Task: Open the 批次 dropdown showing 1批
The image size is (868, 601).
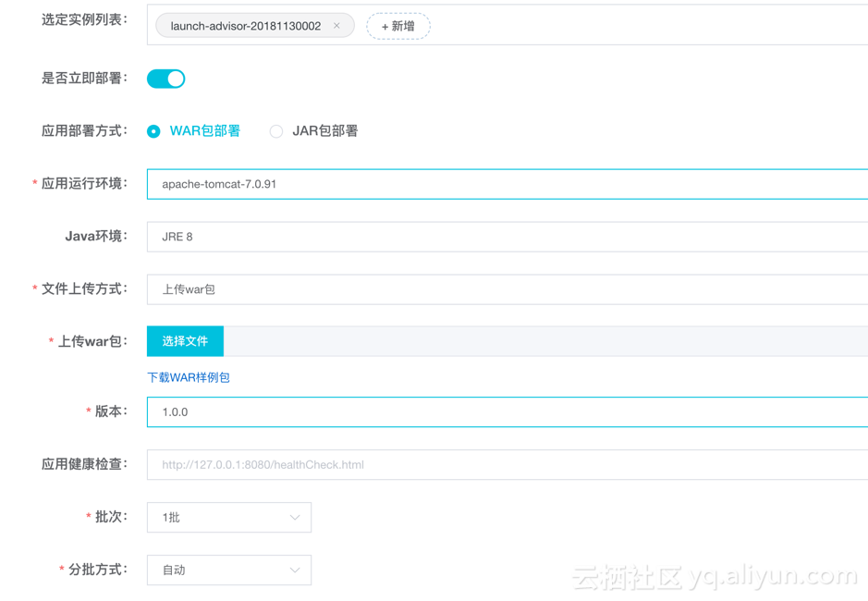Action: pyautogui.click(x=228, y=517)
